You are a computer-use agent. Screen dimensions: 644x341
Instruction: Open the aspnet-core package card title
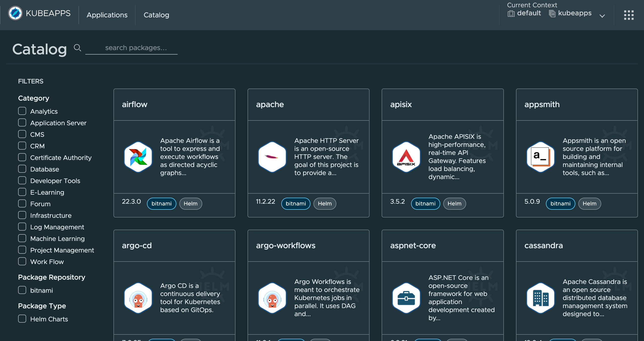pyautogui.click(x=413, y=246)
